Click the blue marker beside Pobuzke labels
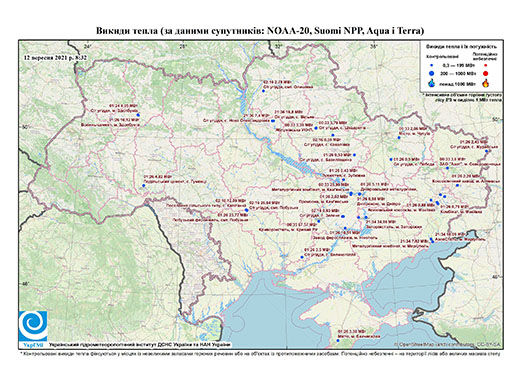This screenshot has width=520, height=368. (x=246, y=210)
